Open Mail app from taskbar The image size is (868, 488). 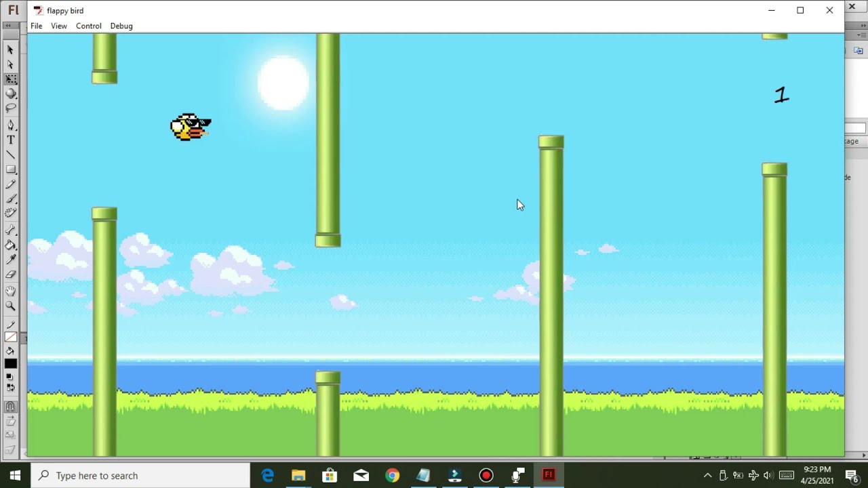361,475
